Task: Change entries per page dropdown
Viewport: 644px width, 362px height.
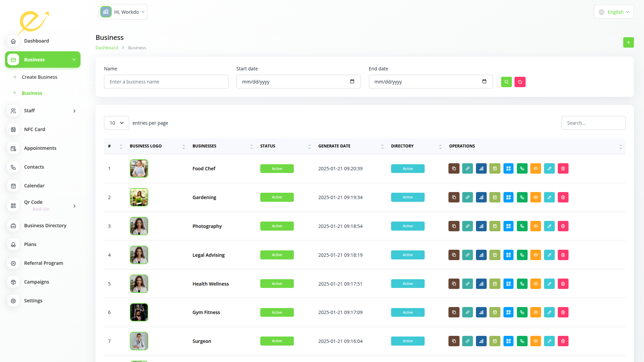Action: pos(116,123)
